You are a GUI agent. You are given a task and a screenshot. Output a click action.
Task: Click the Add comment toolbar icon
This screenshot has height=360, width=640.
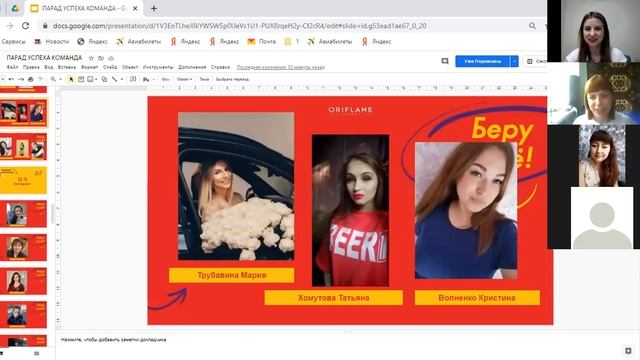(x=133, y=79)
